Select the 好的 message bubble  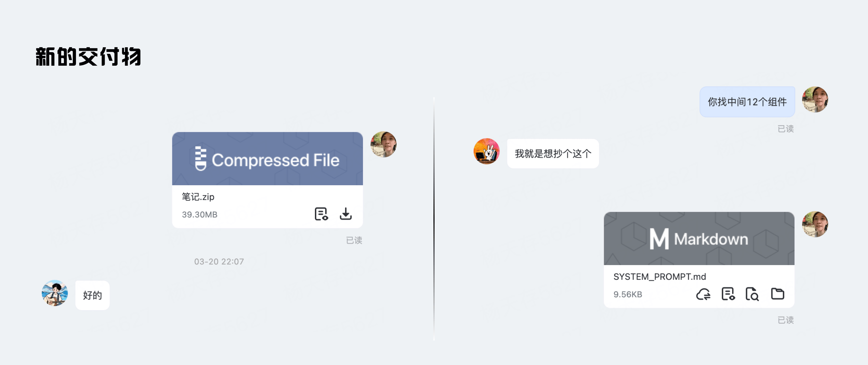pyautogui.click(x=92, y=295)
